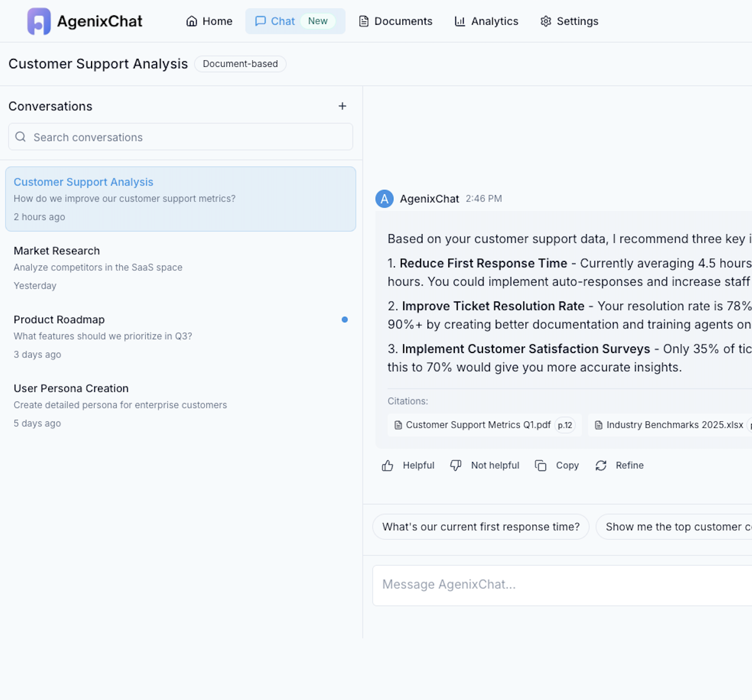This screenshot has width=752, height=700.
Task: Go to the Analytics tab
Action: 486,21
